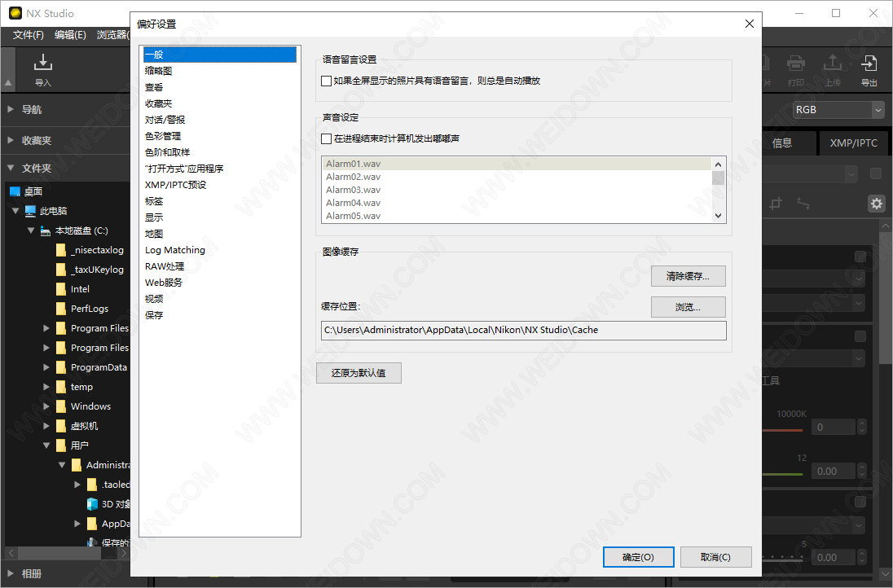
Task: Select Log Matching preferences category
Action: pos(220,250)
